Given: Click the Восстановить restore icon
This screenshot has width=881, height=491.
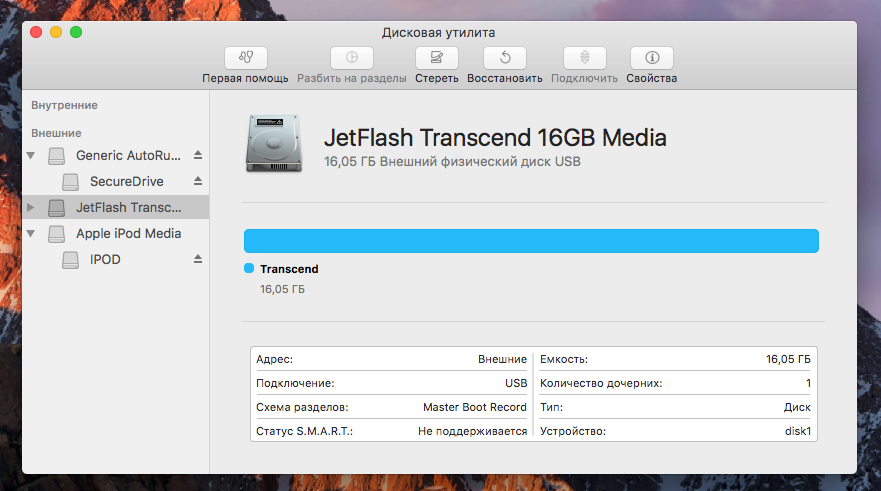Looking at the screenshot, I should [x=505, y=57].
